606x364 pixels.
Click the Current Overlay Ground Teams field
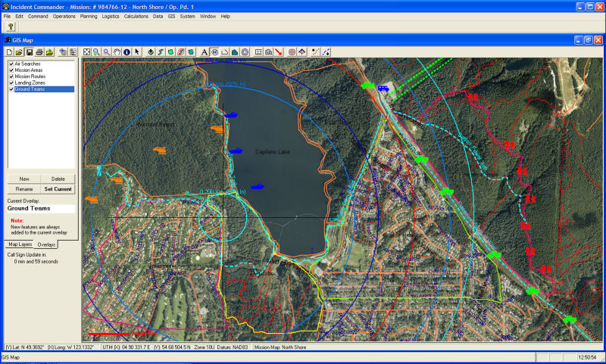41,208
